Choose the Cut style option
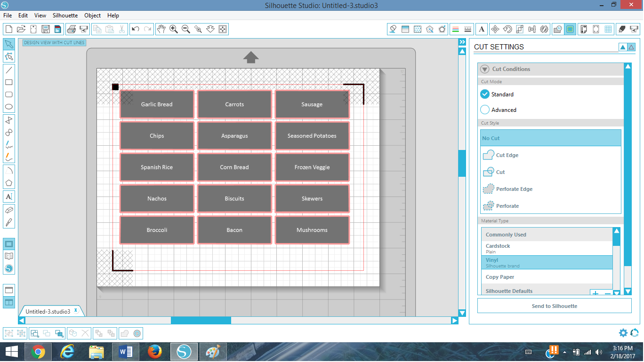644x362 pixels. [x=551, y=172]
